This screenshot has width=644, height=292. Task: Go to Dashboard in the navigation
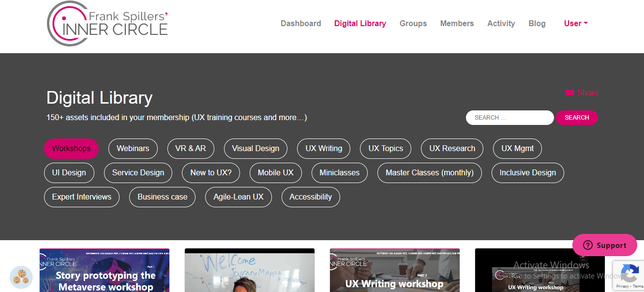[301, 23]
